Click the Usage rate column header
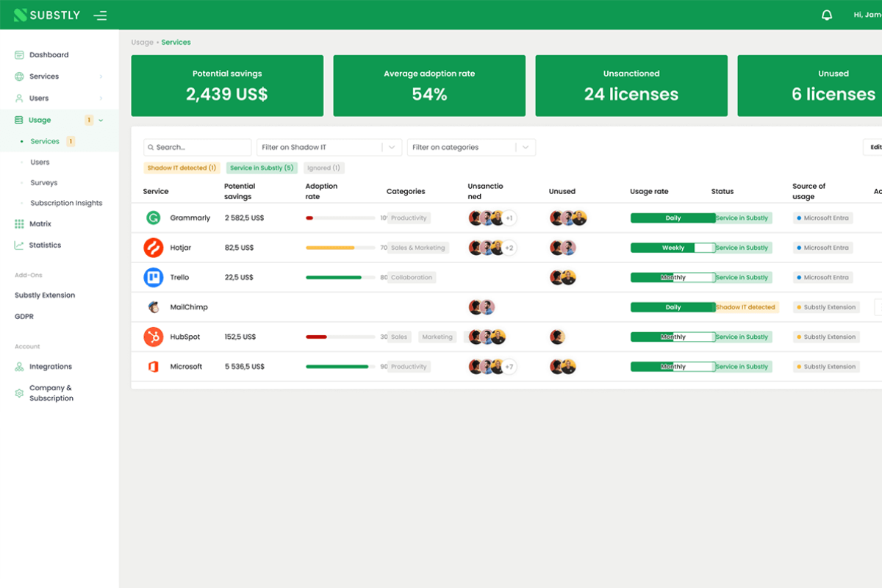 click(x=649, y=191)
